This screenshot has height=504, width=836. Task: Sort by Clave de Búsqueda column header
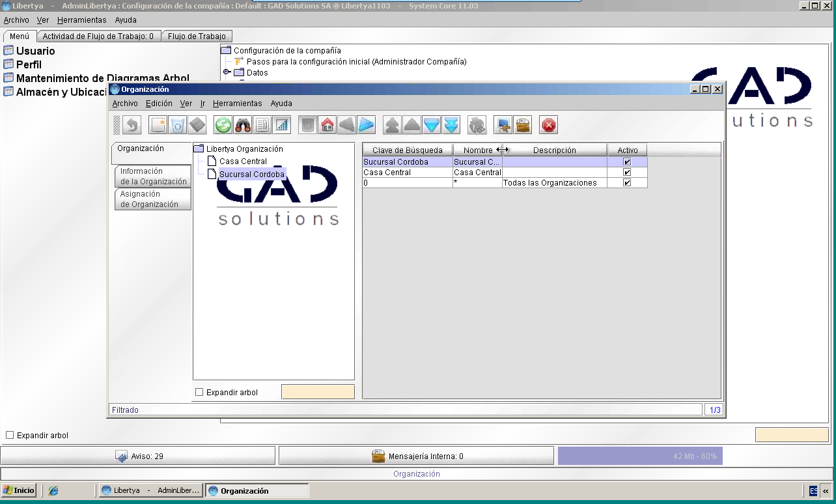(x=408, y=150)
